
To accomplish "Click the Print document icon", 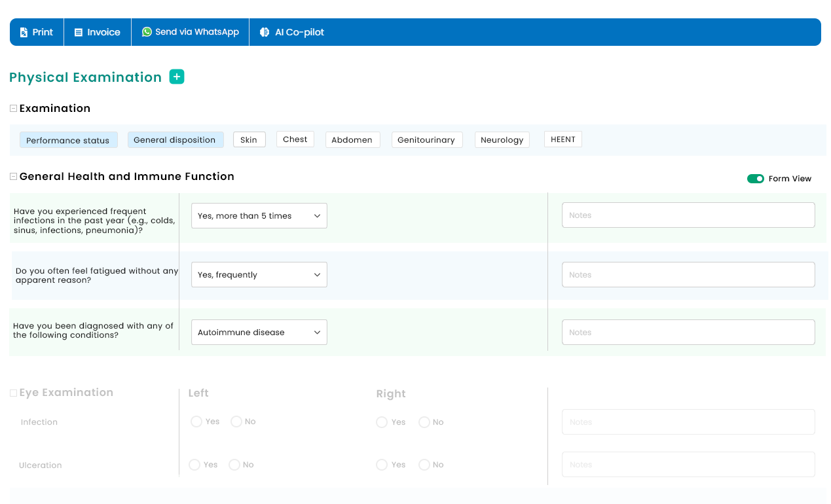I will click(24, 32).
